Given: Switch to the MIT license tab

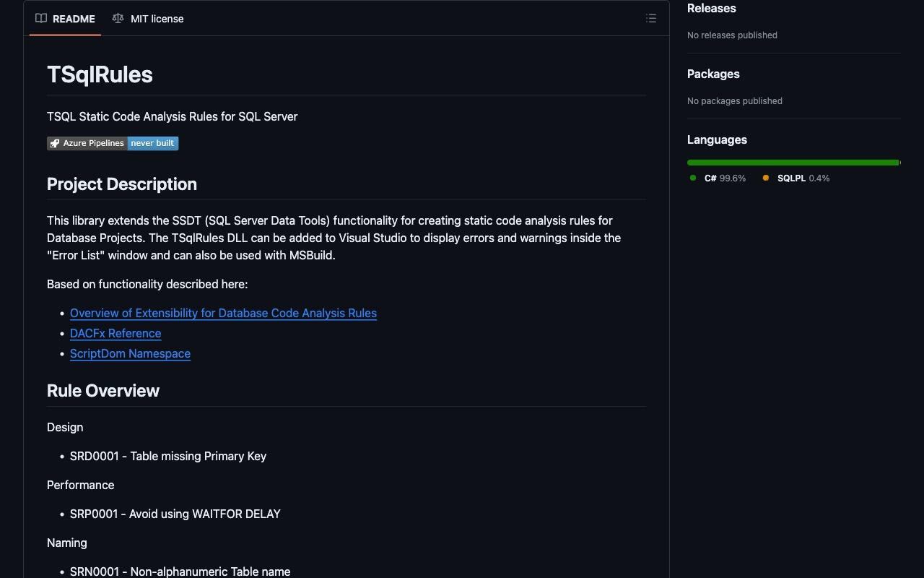Looking at the screenshot, I should [148, 19].
